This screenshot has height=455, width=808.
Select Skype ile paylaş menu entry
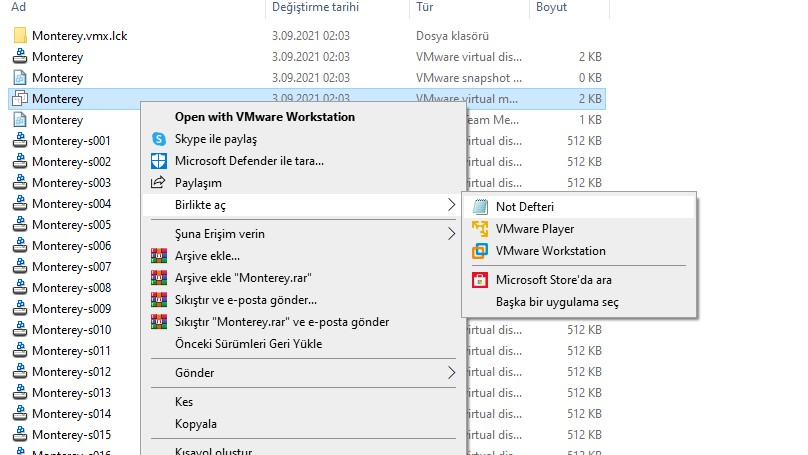point(215,139)
